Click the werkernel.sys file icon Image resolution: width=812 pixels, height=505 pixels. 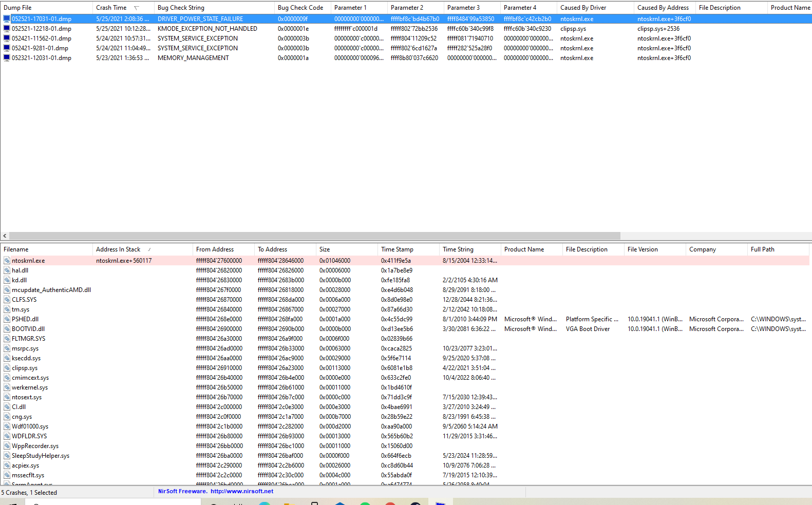(x=7, y=387)
